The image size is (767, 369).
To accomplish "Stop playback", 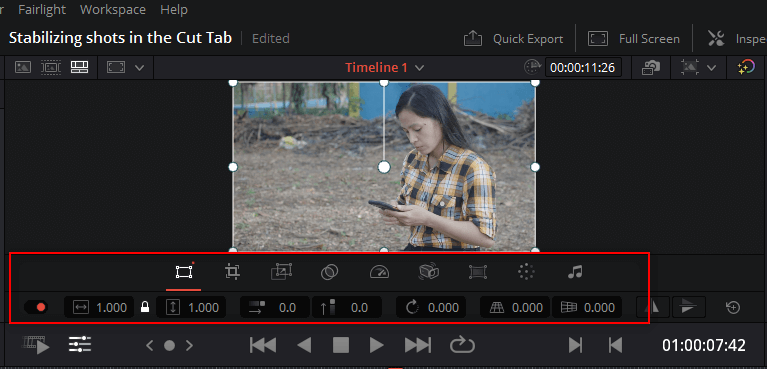I will [340, 346].
